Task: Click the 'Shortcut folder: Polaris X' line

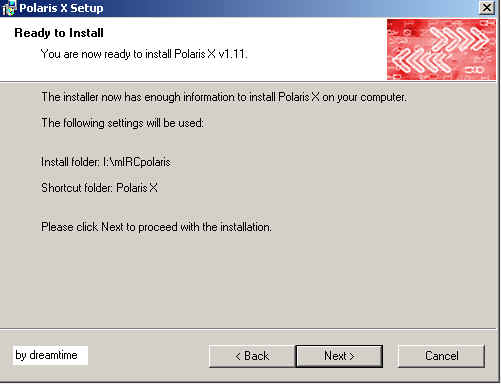Action: coord(99,188)
